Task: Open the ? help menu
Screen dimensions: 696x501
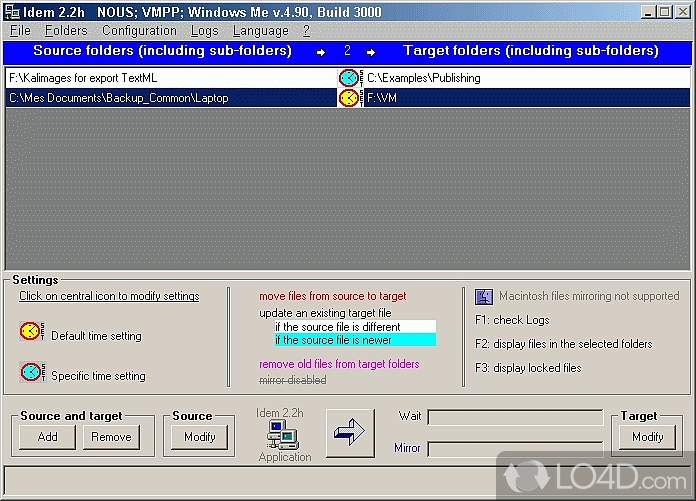Action: pyautogui.click(x=306, y=31)
